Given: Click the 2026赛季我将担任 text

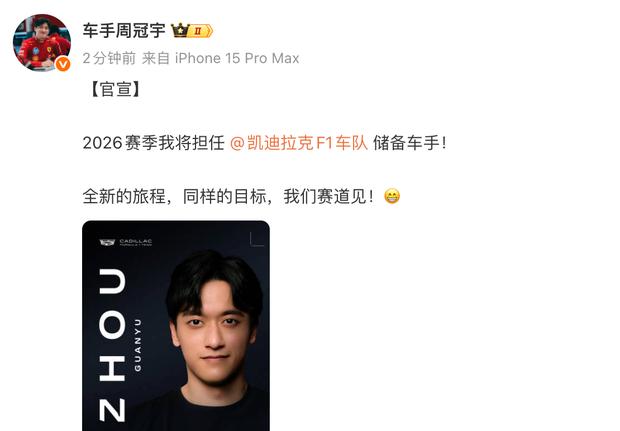Looking at the screenshot, I should point(153,143).
